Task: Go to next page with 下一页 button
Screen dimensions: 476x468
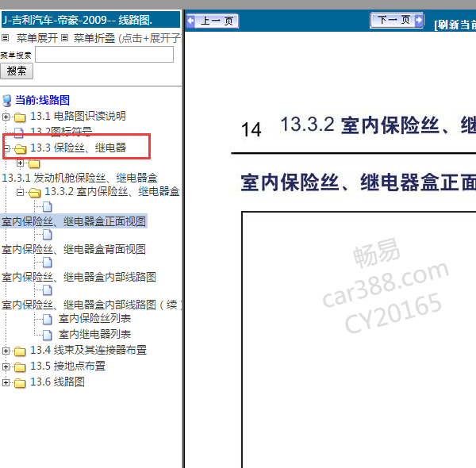Action: (x=397, y=21)
